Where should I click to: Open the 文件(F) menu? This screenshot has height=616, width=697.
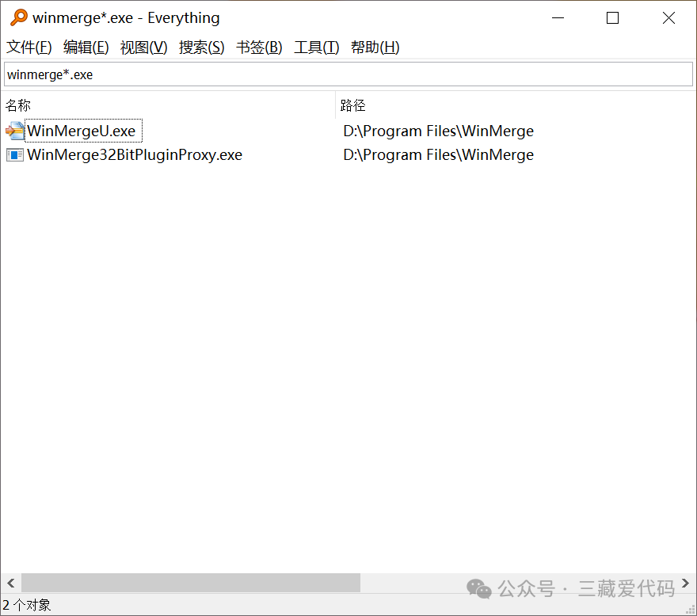pyautogui.click(x=29, y=48)
